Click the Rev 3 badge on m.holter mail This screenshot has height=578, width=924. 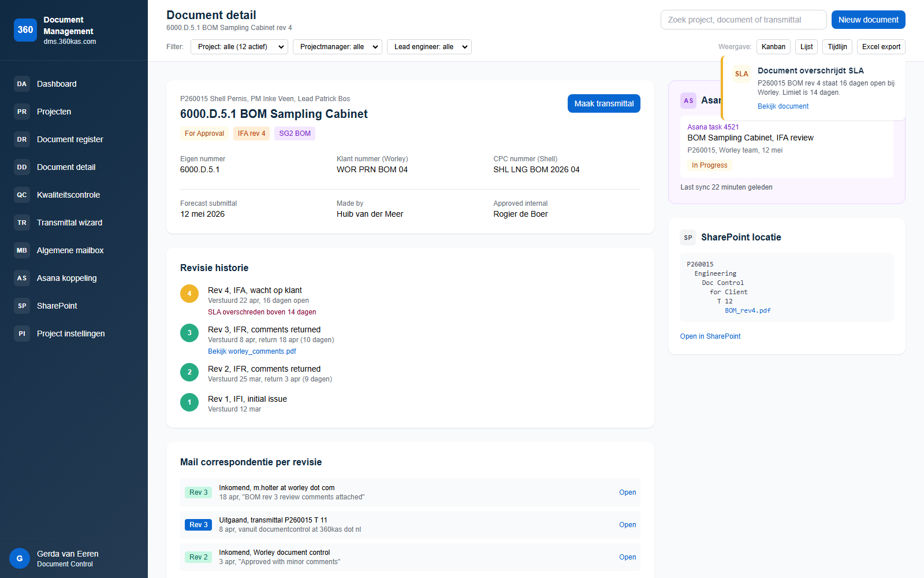[x=199, y=492]
